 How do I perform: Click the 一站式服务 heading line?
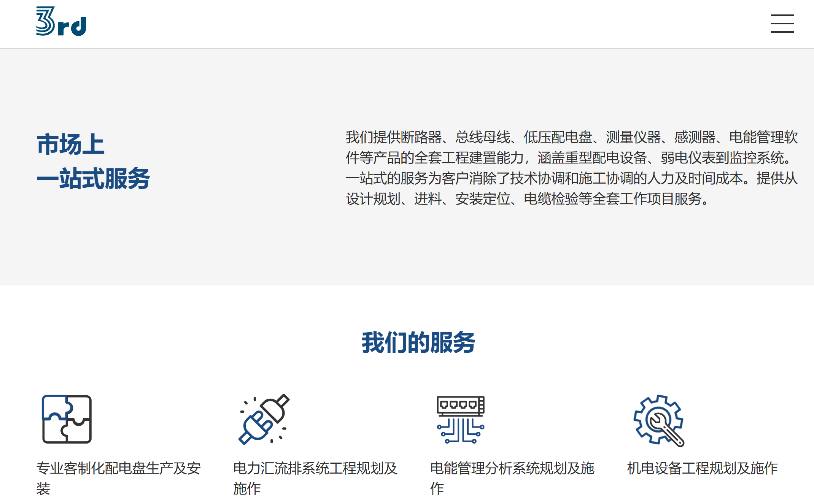pos(93,179)
